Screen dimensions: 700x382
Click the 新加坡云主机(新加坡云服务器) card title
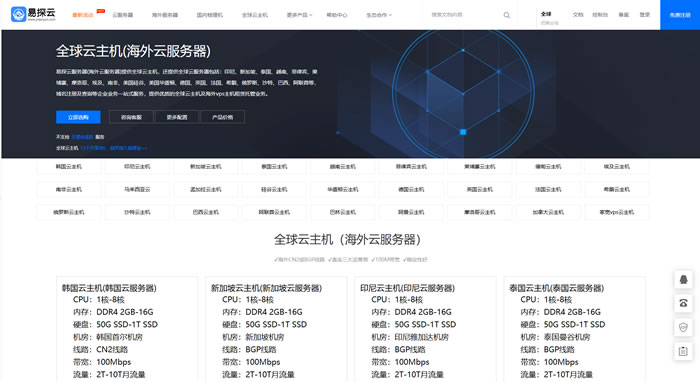(267, 288)
